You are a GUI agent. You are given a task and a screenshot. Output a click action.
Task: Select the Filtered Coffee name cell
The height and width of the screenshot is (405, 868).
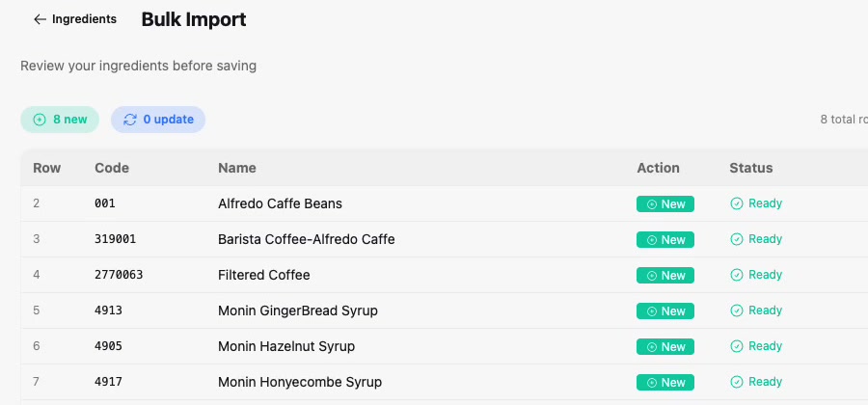click(264, 275)
